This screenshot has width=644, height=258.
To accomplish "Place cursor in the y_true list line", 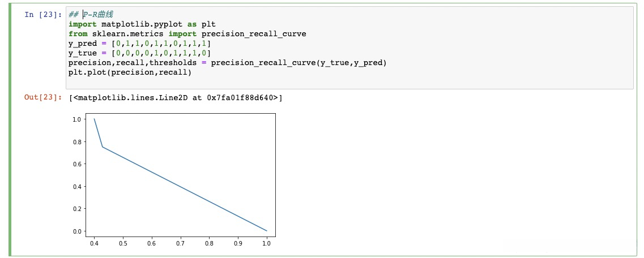I will tap(139, 53).
